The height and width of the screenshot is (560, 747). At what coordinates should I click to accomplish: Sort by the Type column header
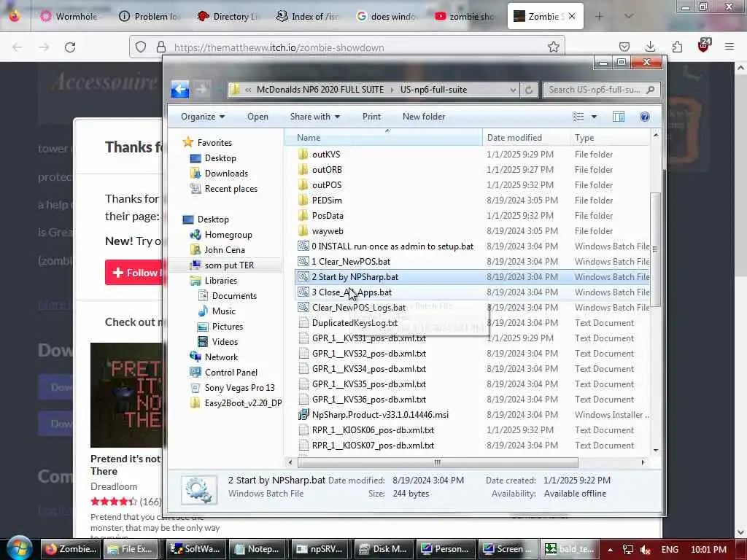coord(610,138)
